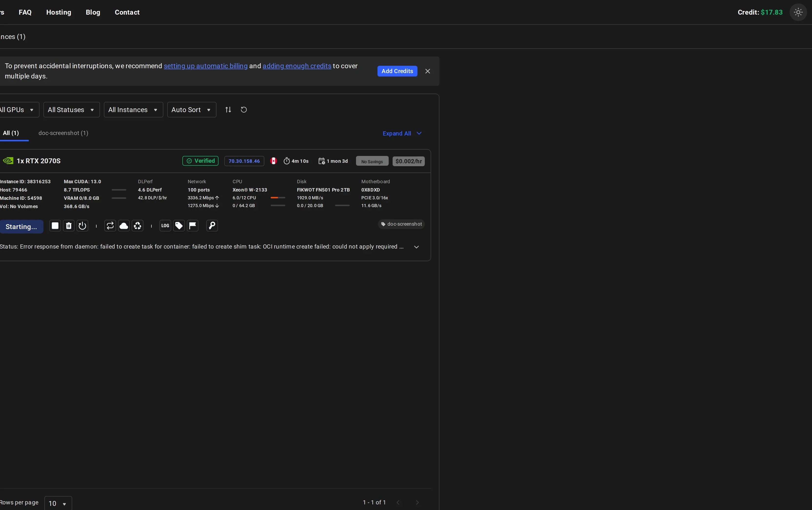Click the doc-screenshot label tag
This screenshot has width=812, height=510.
pyautogui.click(x=401, y=224)
